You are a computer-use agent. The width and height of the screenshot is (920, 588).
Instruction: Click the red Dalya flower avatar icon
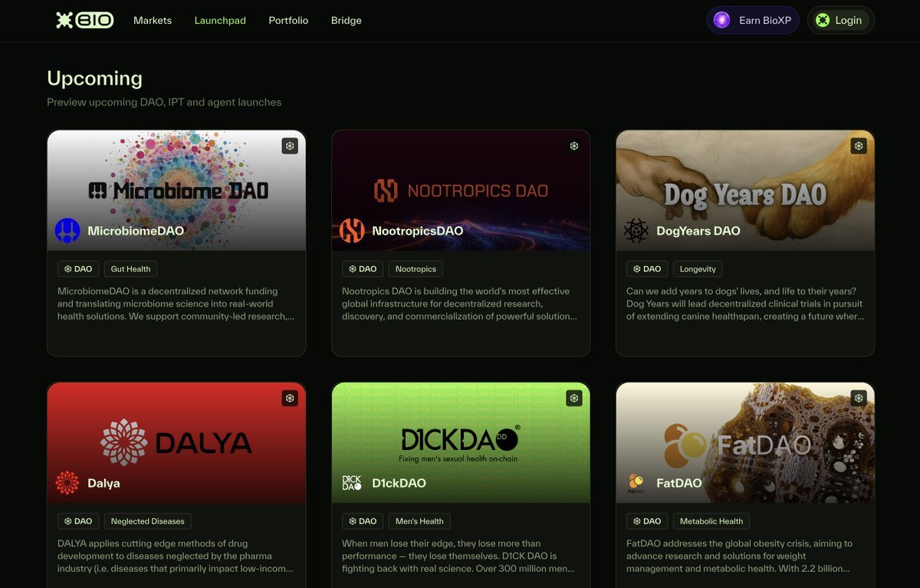[x=67, y=483]
